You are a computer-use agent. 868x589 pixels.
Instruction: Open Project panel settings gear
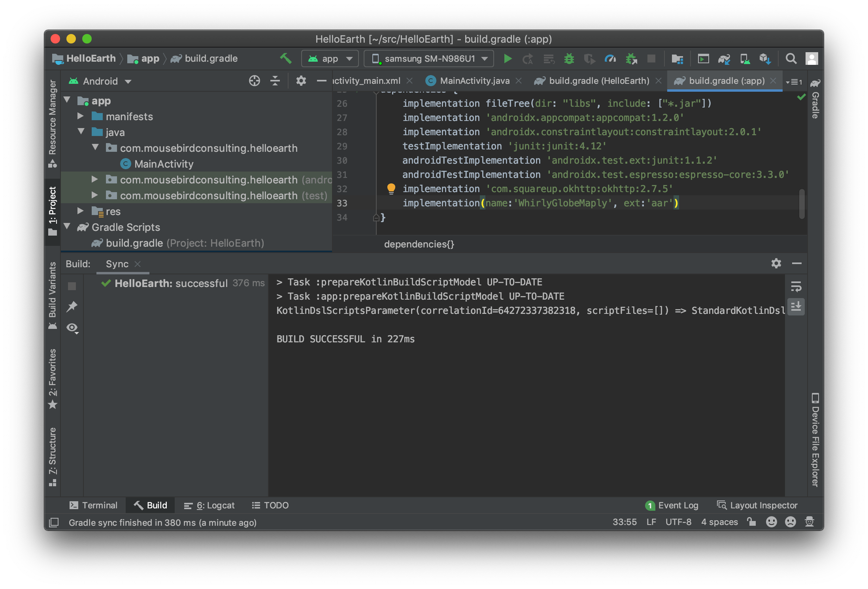point(301,81)
